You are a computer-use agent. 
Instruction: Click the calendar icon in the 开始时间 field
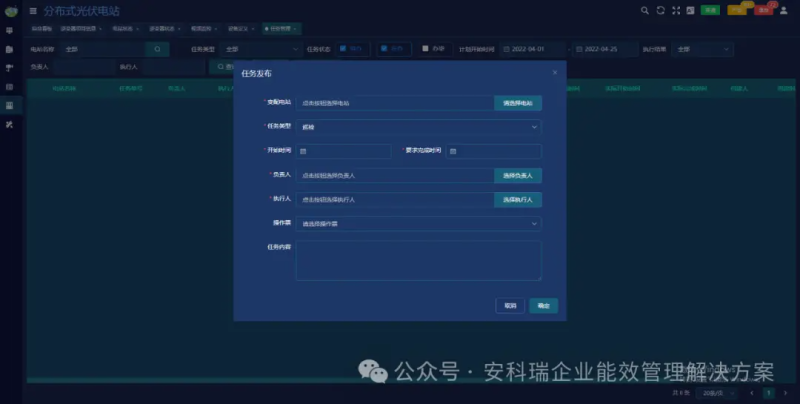(x=303, y=152)
